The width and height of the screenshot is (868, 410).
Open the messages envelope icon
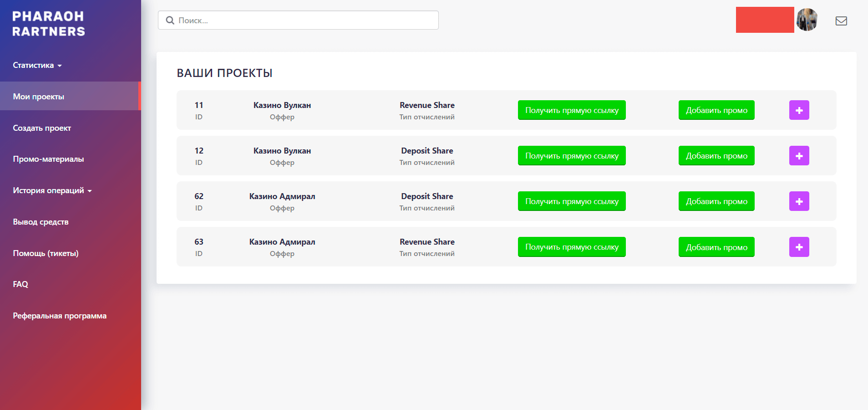841,21
